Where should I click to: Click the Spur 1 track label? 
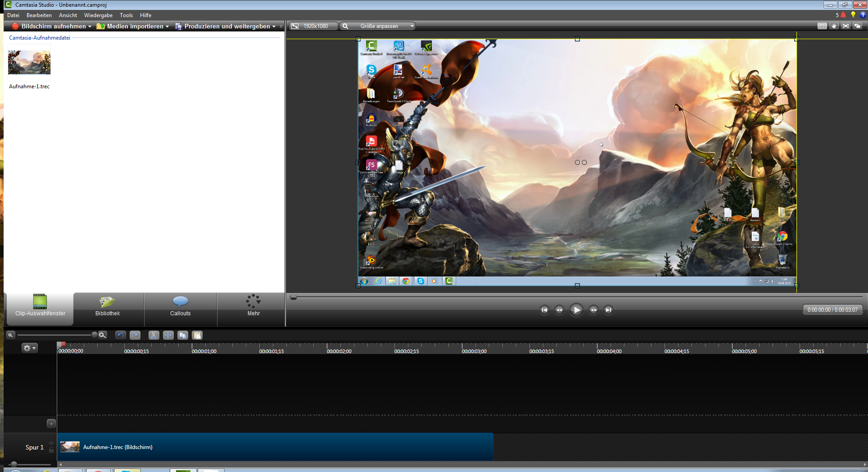35,447
